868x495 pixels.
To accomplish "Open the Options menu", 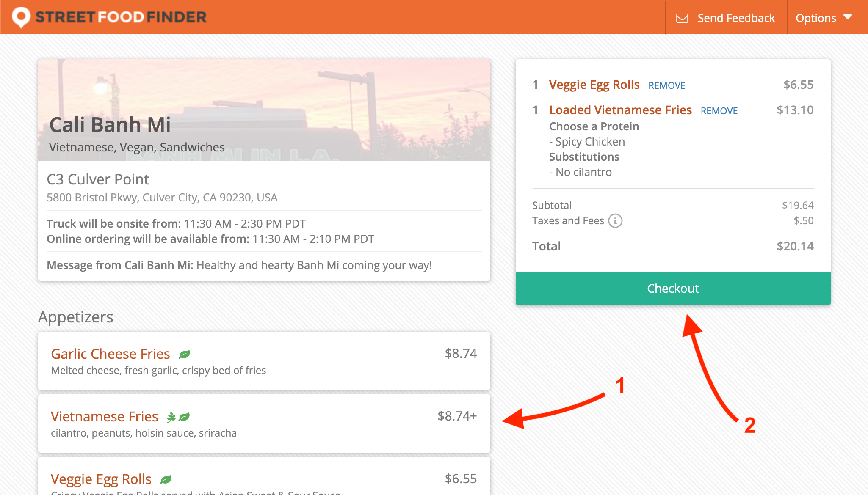I will click(816, 18).
